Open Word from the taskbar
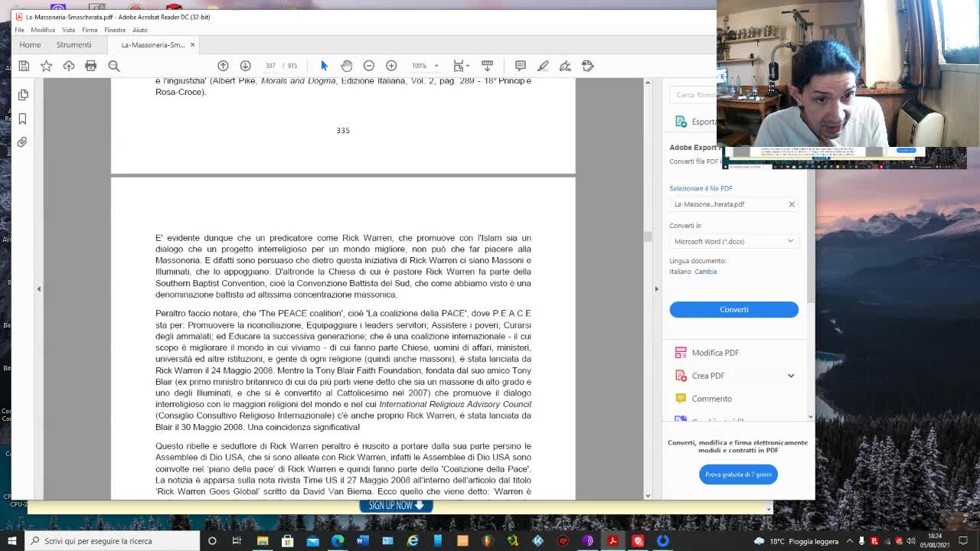Image resolution: width=980 pixels, height=551 pixels. click(363, 541)
